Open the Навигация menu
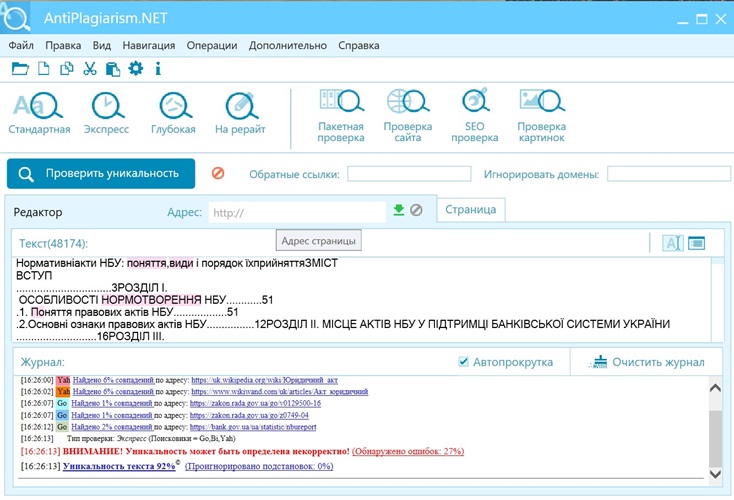The width and height of the screenshot is (734, 500). 149,45
